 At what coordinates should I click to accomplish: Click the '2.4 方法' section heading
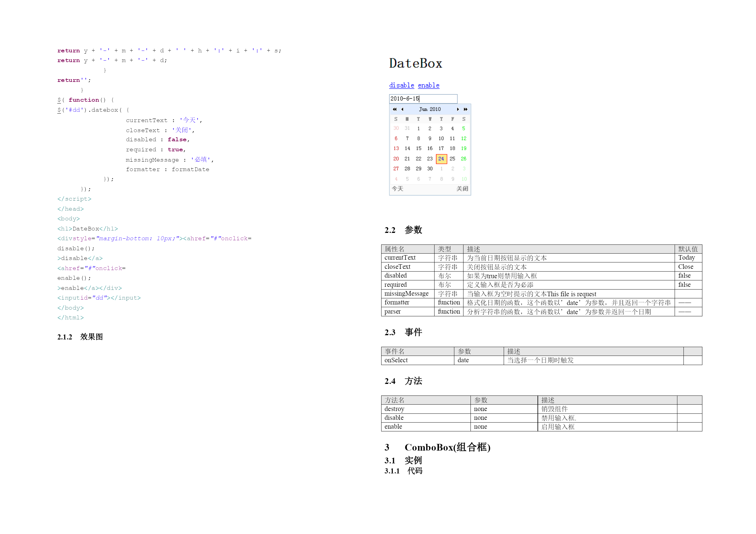coord(403,381)
